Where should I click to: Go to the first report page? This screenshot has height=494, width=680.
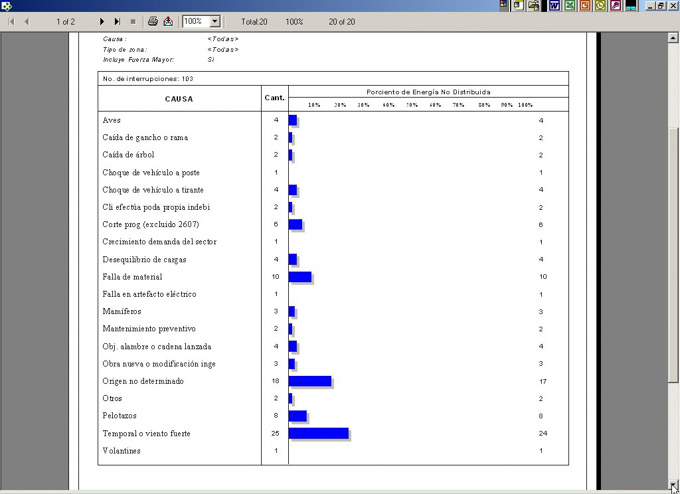pyautogui.click(x=11, y=21)
